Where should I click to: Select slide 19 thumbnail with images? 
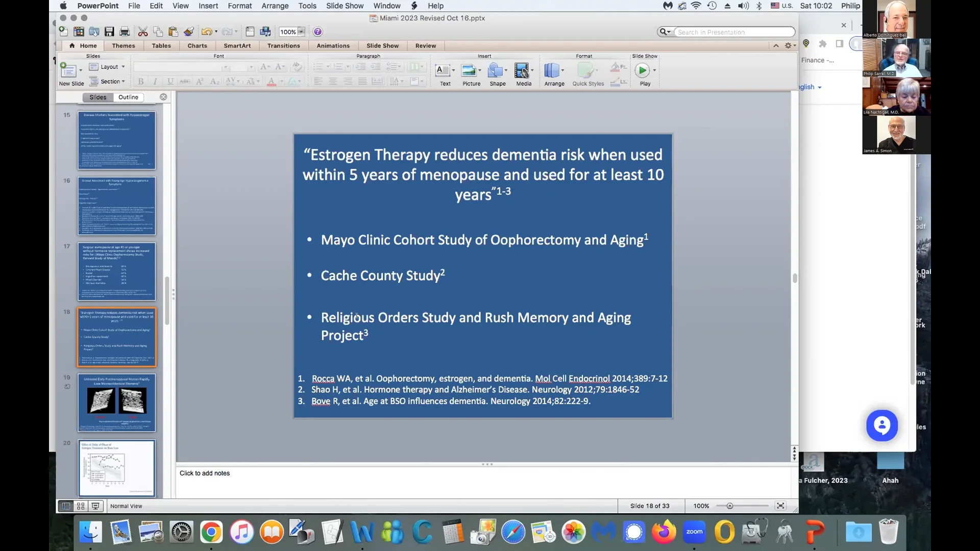tap(116, 403)
